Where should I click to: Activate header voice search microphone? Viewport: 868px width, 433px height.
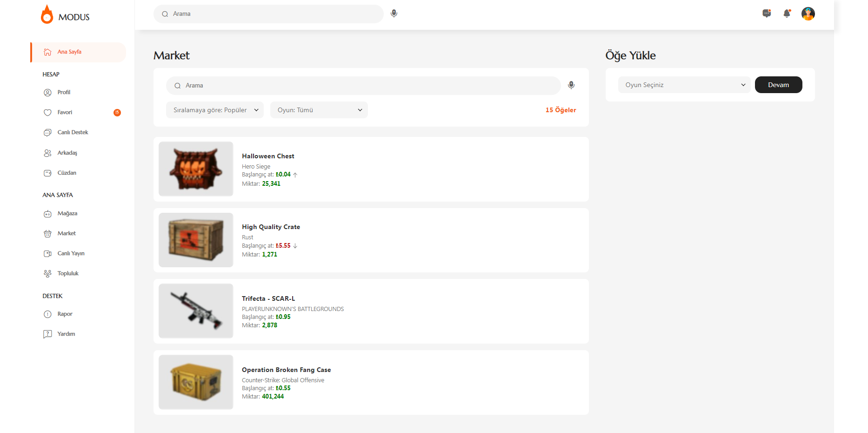coord(394,14)
